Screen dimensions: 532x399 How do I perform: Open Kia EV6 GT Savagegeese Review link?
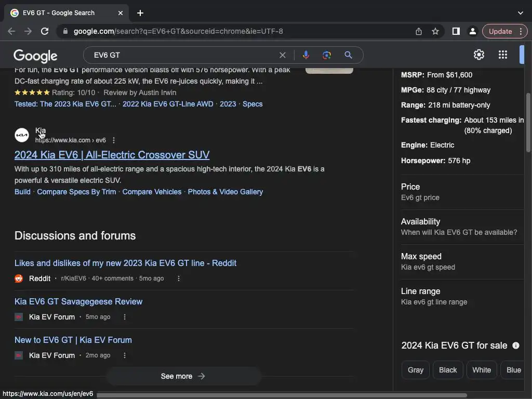78,302
